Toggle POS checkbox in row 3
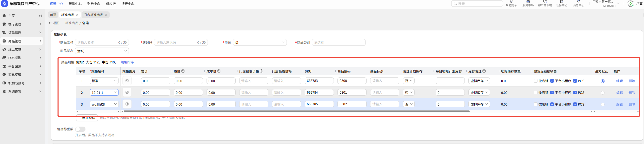The height and width of the screenshot is (144, 644). pos(575,104)
